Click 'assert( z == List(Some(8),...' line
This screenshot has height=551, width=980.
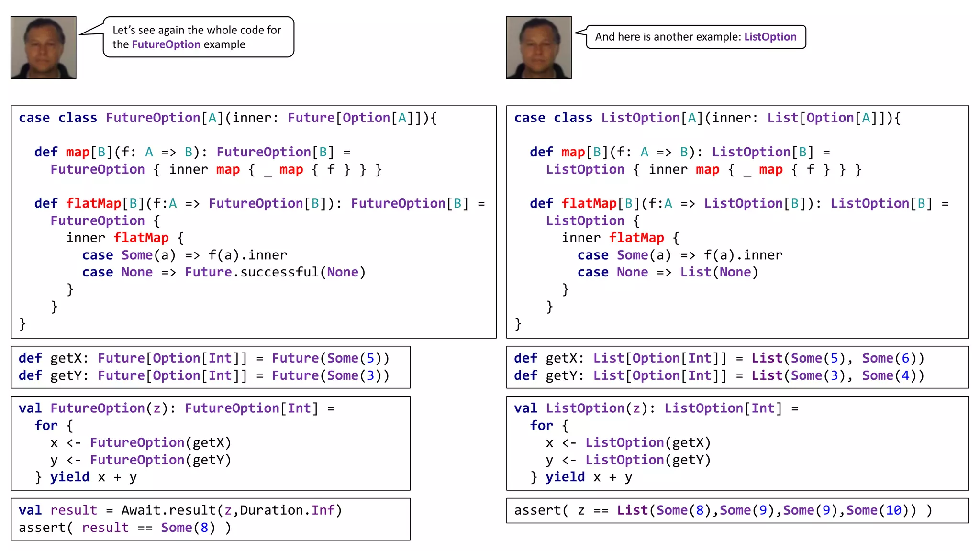click(724, 510)
